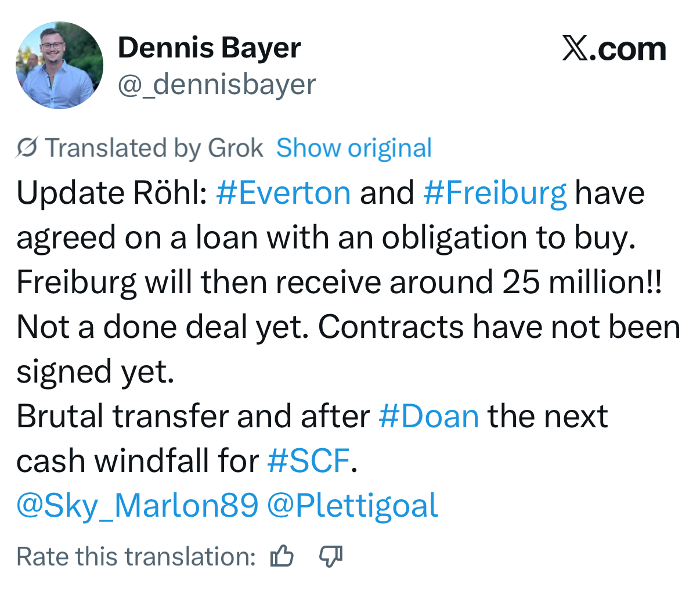The width and height of the screenshot is (700, 591).
Task: Click the Grok icon beside Translated
Action: (27, 148)
